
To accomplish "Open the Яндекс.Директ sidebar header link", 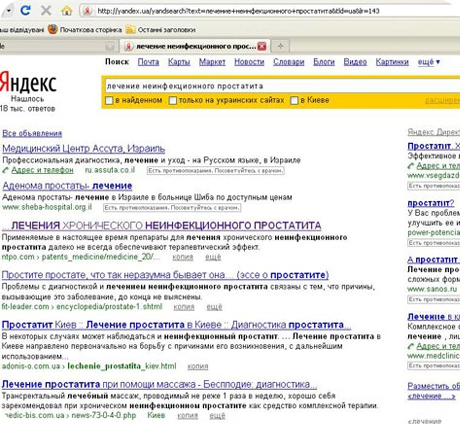I will coord(433,132).
